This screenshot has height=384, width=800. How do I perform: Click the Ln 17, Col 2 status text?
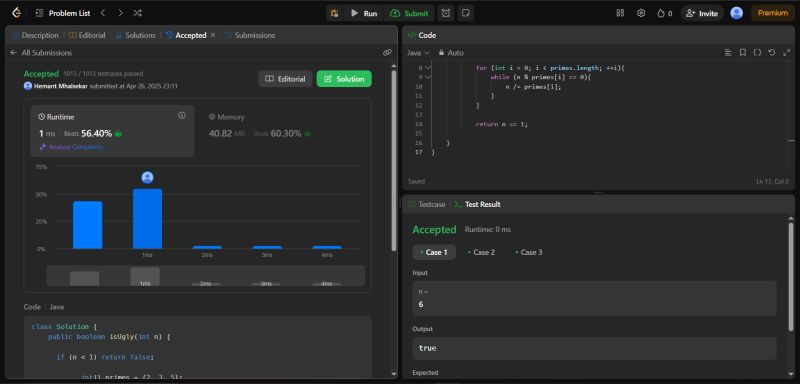coord(772,182)
